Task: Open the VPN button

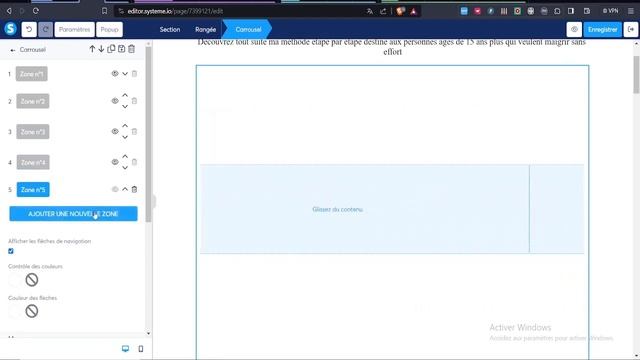Action: 611,11
